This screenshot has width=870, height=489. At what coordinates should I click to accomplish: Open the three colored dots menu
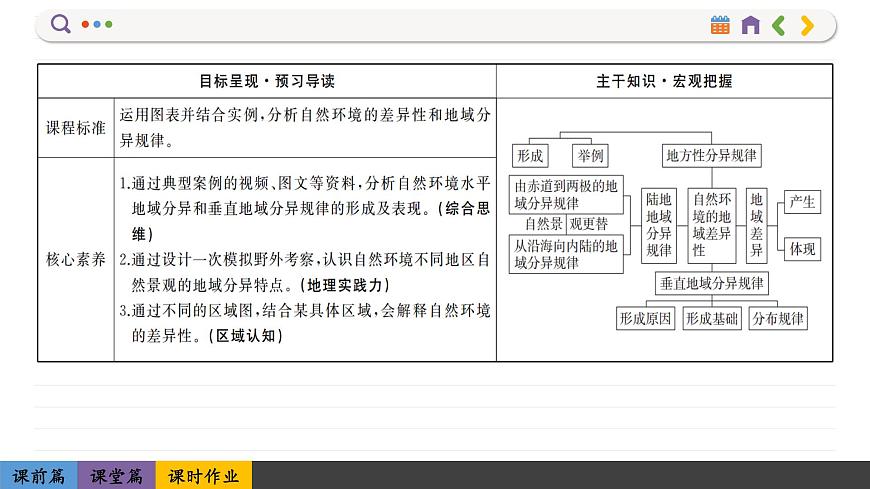point(97,24)
